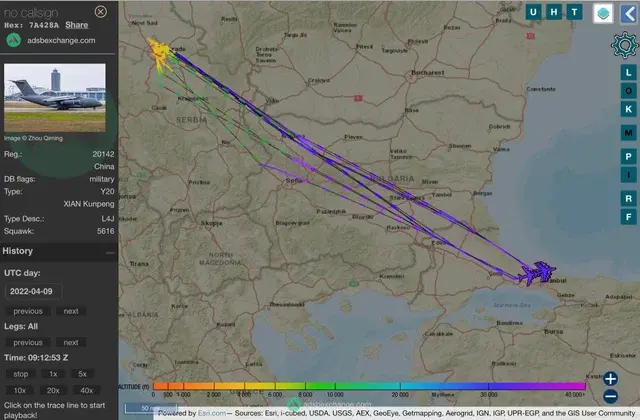Screen dimensions: 640x420
Task: Zoom in with the plus icon
Action: coord(611,379)
